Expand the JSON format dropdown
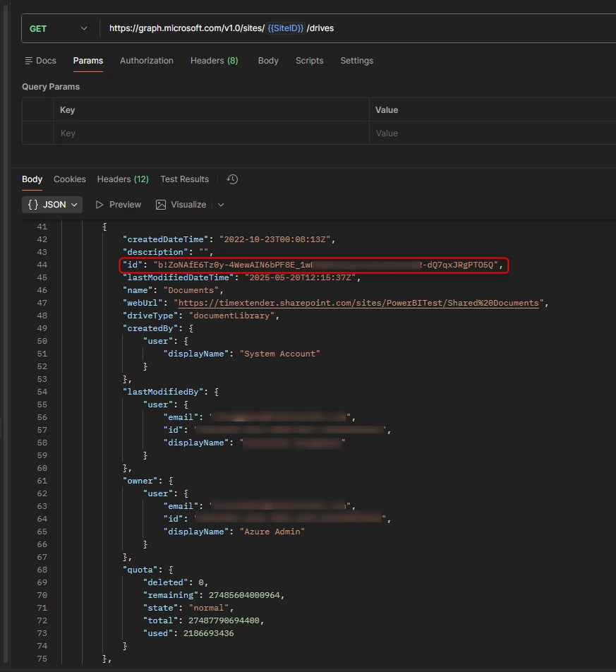The image size is (616, 672). click(53, 205)
